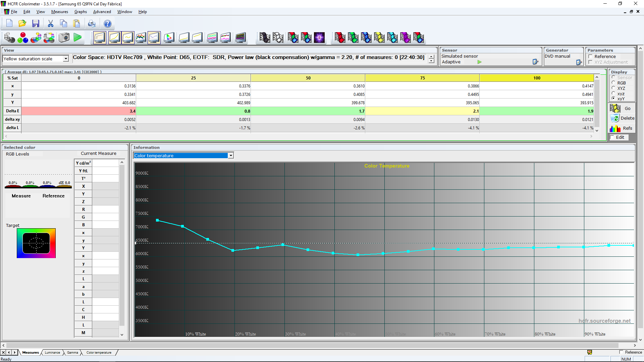The image size is (644, 362).
Task: Click the Delete button
Action: tap(622, 118)
